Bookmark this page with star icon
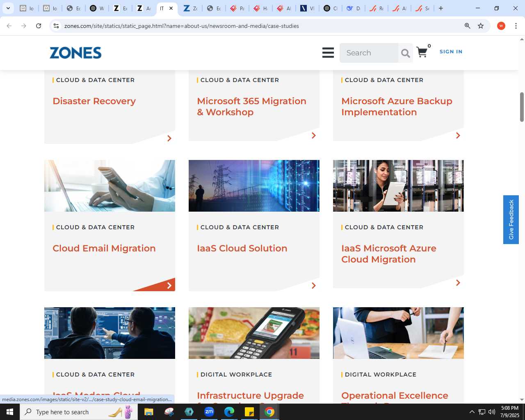The width and height of the screenshot is (525, 420). coord(481,26)
